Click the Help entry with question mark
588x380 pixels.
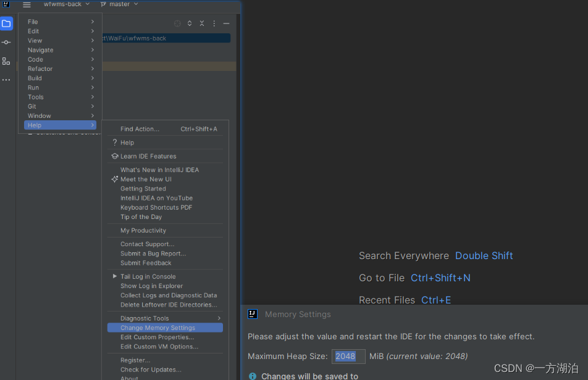(165, 142)
